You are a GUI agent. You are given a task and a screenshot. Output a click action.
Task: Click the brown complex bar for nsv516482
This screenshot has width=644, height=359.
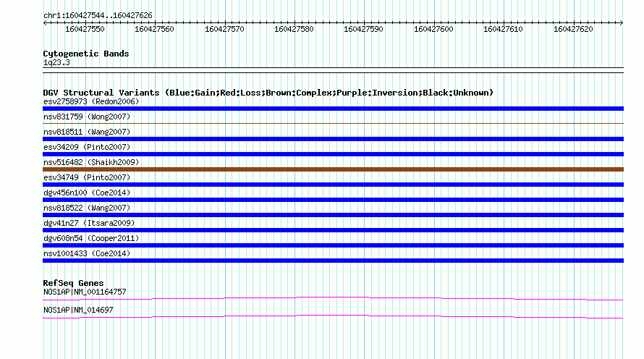tap(333, 169)
